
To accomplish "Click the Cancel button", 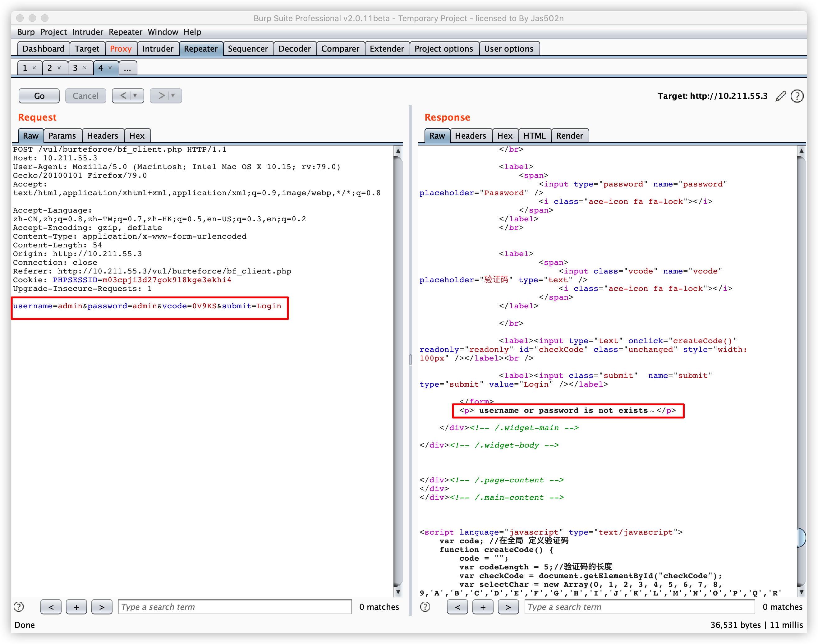I will (x=85, y=96).
